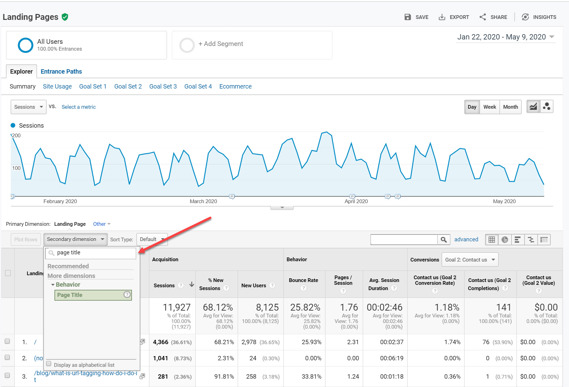Open the Insights panel

tap(539, 17)
